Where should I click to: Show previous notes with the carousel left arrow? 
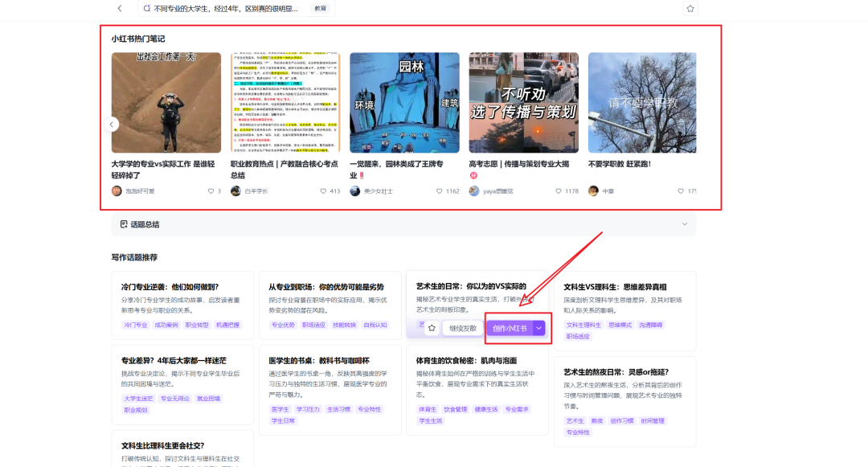point(111,125)
